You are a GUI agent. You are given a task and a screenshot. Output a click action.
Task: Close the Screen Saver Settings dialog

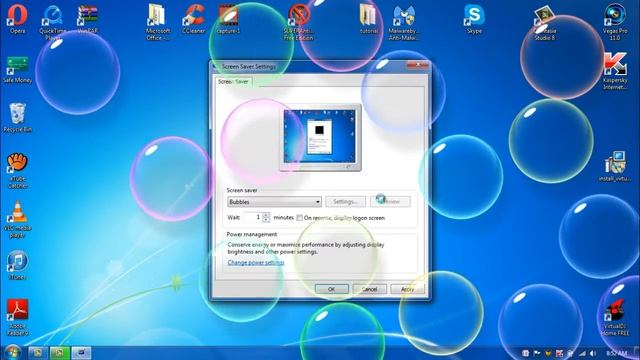point(417,65)
